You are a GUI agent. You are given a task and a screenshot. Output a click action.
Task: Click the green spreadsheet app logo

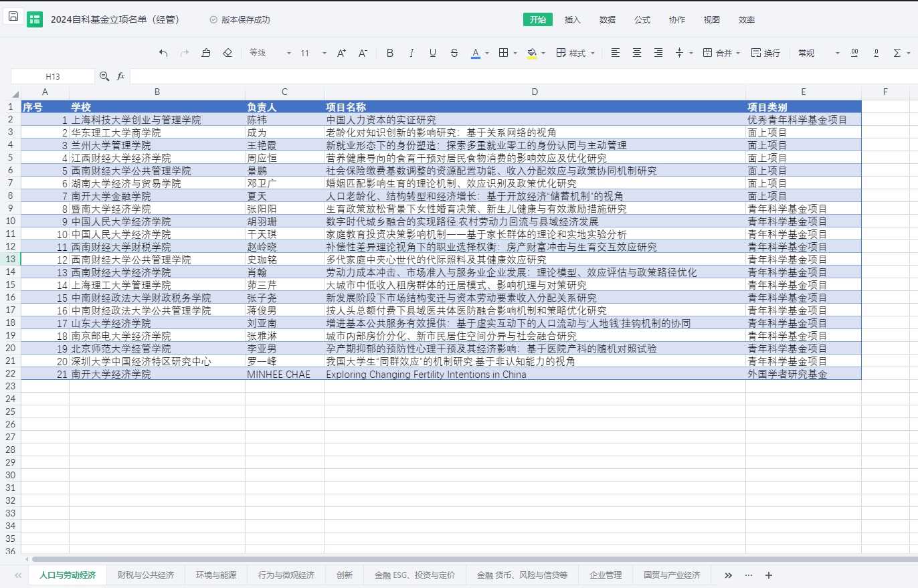click(35, 19)
